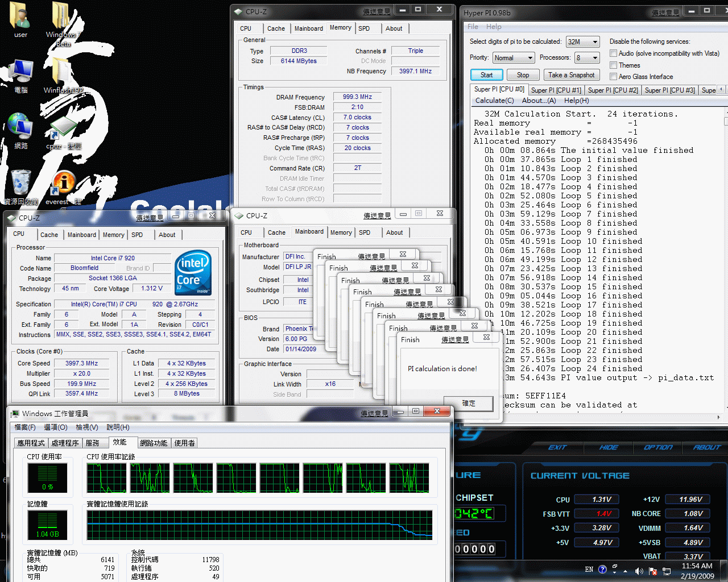The height and width of the screenshot is (582, 728).
Task: Switch to 網路功能 tab in Task Manager
Action: (154, 443)
